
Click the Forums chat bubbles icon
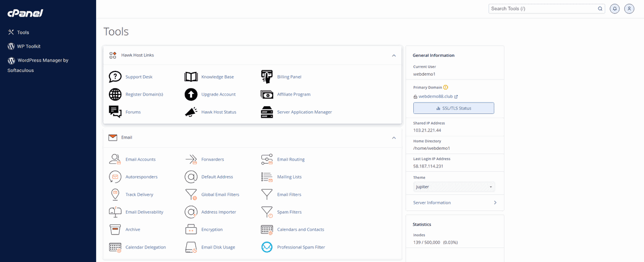click(x=115, y=112)
